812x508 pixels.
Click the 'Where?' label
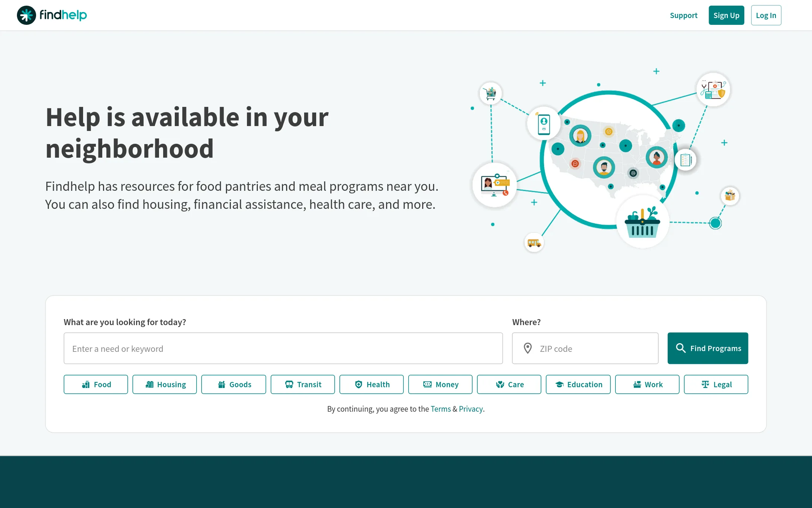[x=526, y=322]
